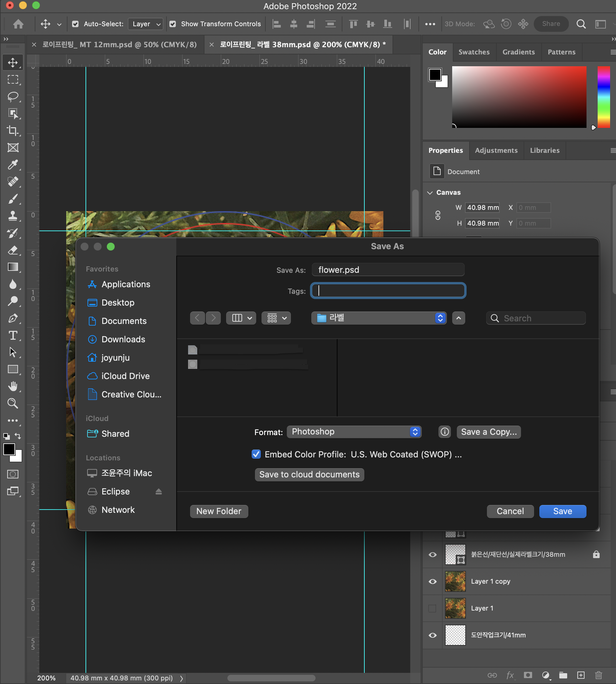Create a new layer from Layers panel
Viewport: 616px width, 684px height.
click(x=581, y=675)
